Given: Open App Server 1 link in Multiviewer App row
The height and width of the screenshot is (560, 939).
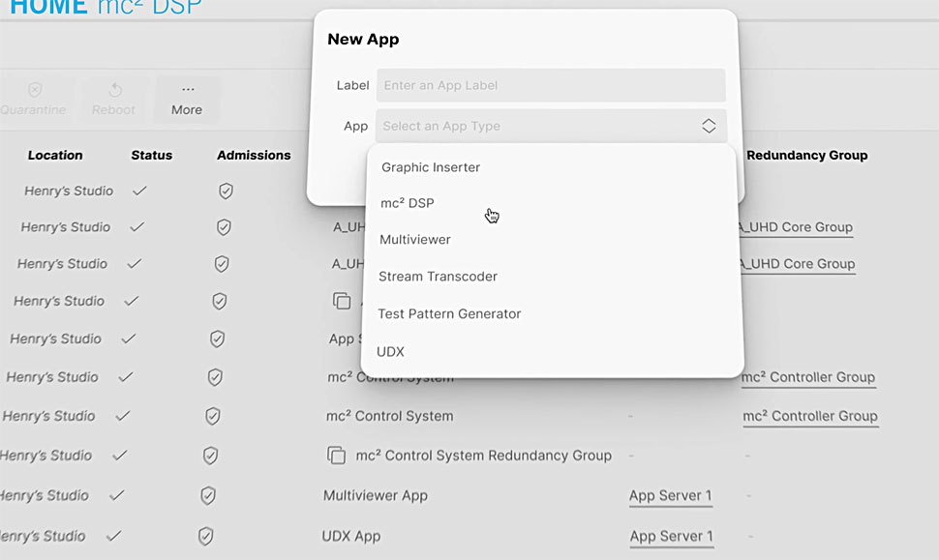Looking at the screenshot, I should click(x=670, y=496).
